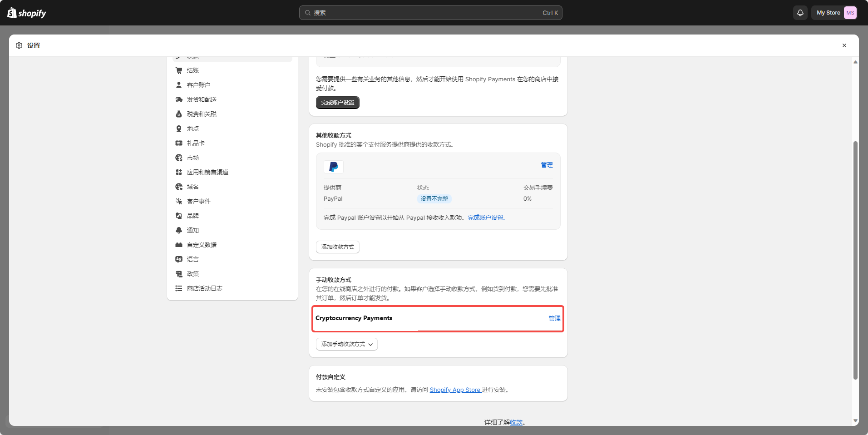This screenshot has width=868, height=435.
Task: Click the policy document icon for 政策
Action: point(179,274)
